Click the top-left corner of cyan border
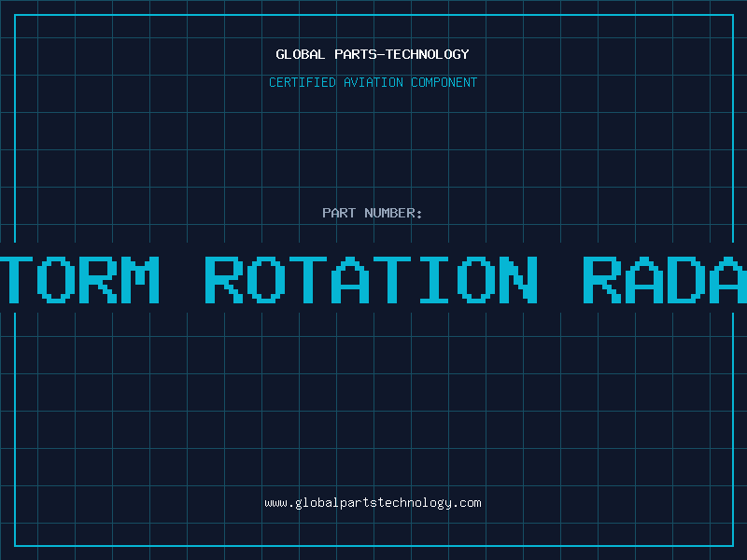747x560 pixels. click(14, 14)
